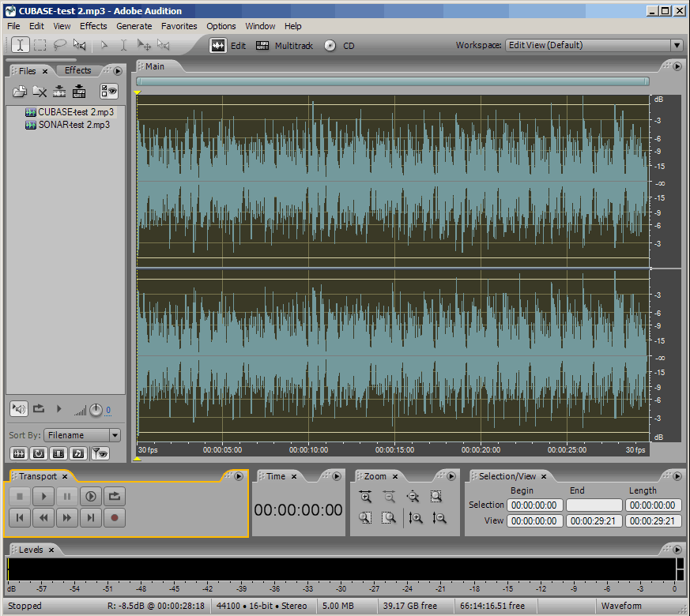Click the Close File icon in Files panel
The image size is (690, 616).
click(x=39, y=92)
